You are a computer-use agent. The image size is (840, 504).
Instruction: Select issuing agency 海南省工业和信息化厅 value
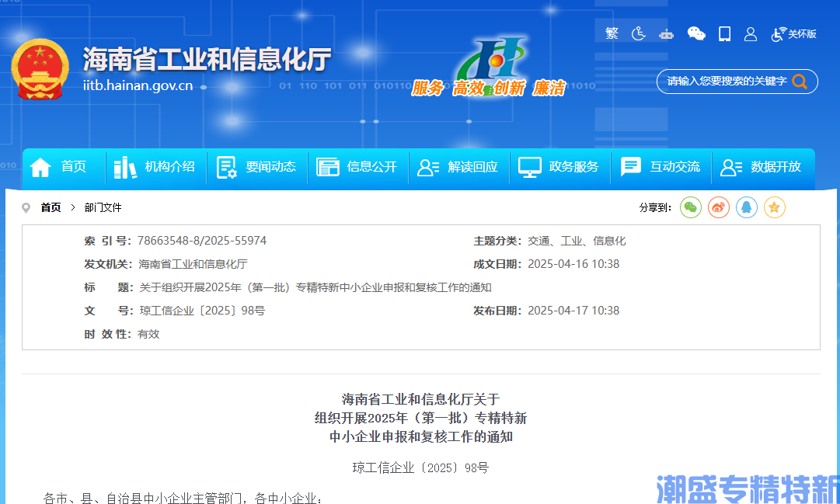coord(193,264)
